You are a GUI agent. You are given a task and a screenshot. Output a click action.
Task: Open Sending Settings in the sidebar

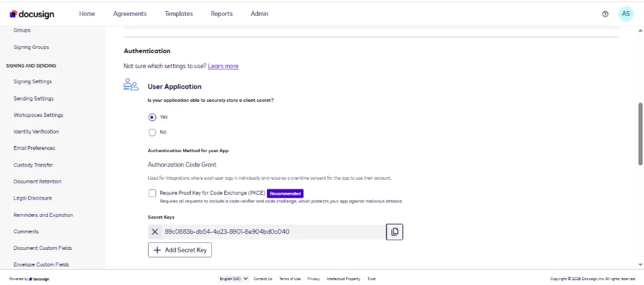[x=33, y=98]
